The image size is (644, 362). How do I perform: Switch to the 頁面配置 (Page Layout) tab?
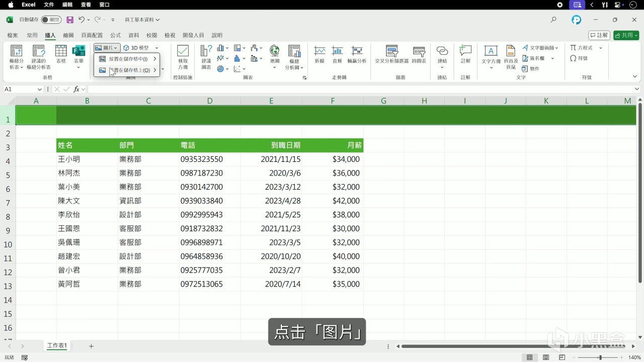pyautogui.click(x=92, y=35)
